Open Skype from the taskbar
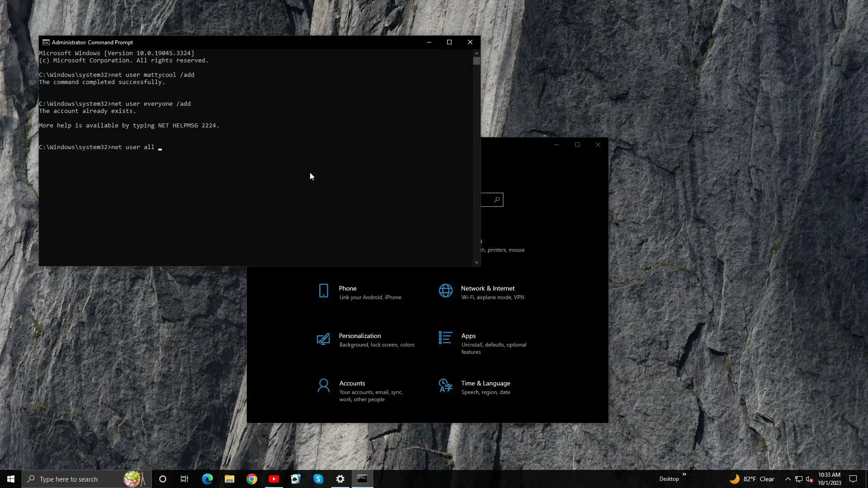The width and height of the screenshot is (868, 488). point(318,479)
